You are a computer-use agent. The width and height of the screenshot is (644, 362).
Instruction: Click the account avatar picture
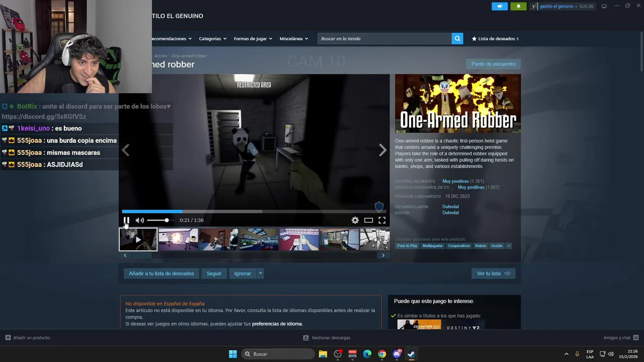534,6
